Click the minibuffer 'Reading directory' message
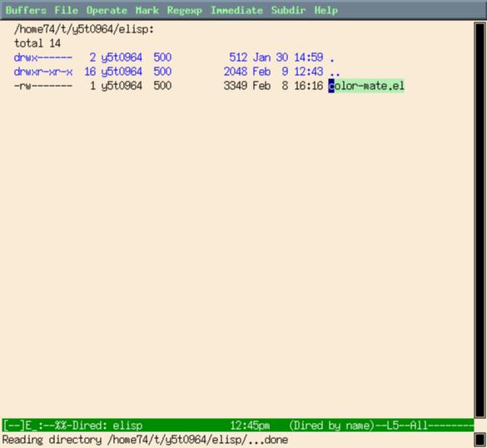487x448 pixels. (145, 440)
